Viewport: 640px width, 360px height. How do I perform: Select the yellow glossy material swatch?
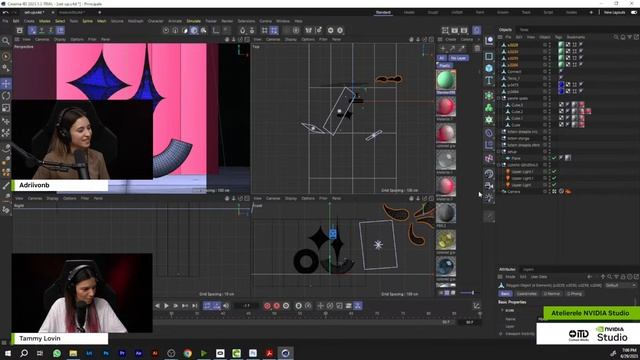pyautogui.click(x=446, y=240)
